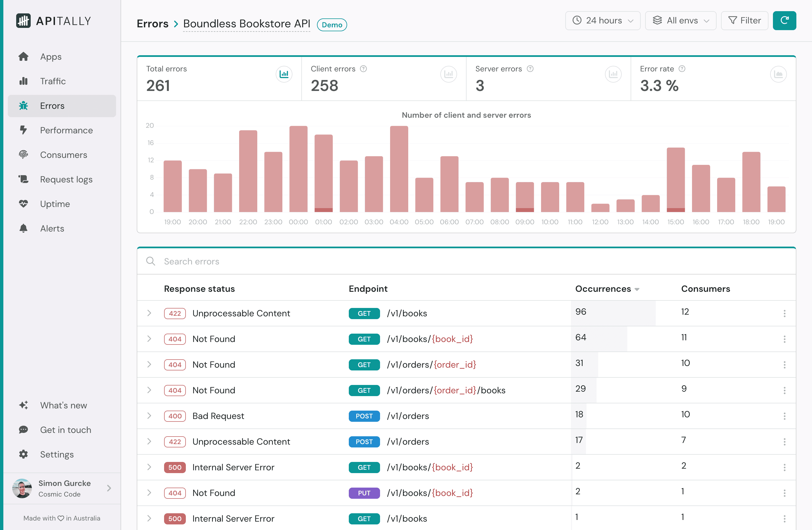Select the Performance lightning icon

23,130
